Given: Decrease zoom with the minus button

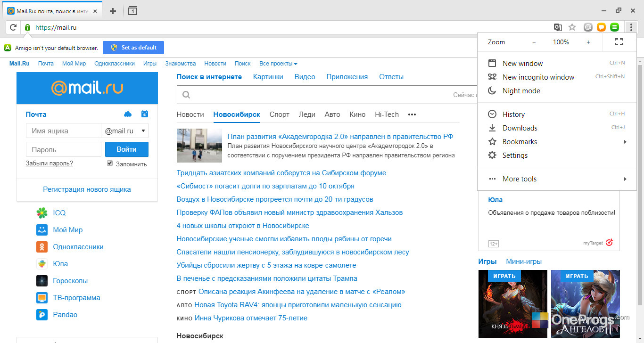Looking at the screenshot, I should [534, 42].
